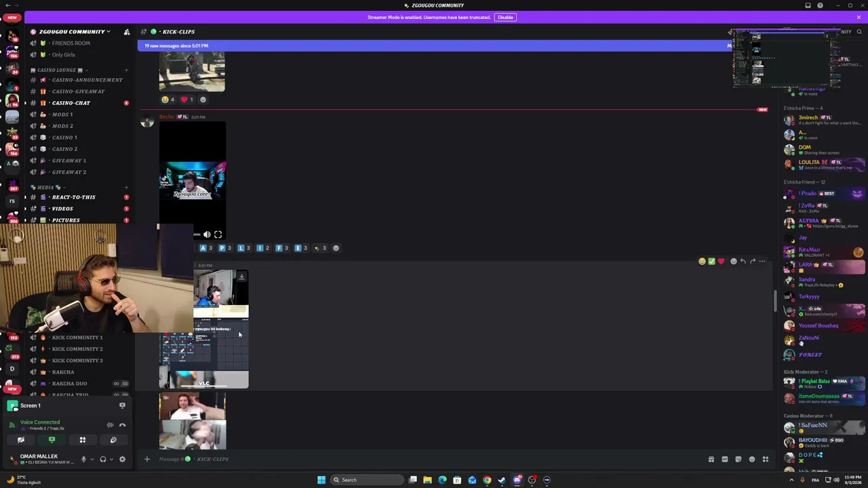Image resolution: width=868 pixels, height=488 pixels.
Task: Open headphone output options arrow
Action: click(x=111, y=459)
